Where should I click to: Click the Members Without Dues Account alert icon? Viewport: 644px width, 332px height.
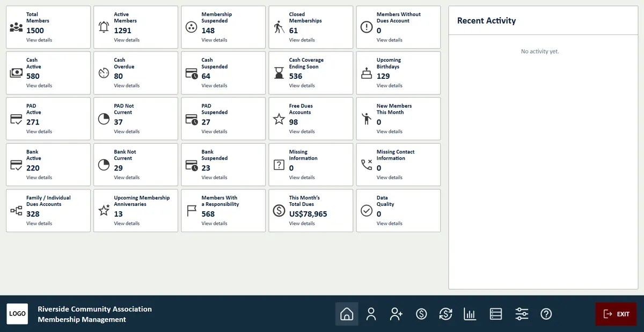click(367, 27)
